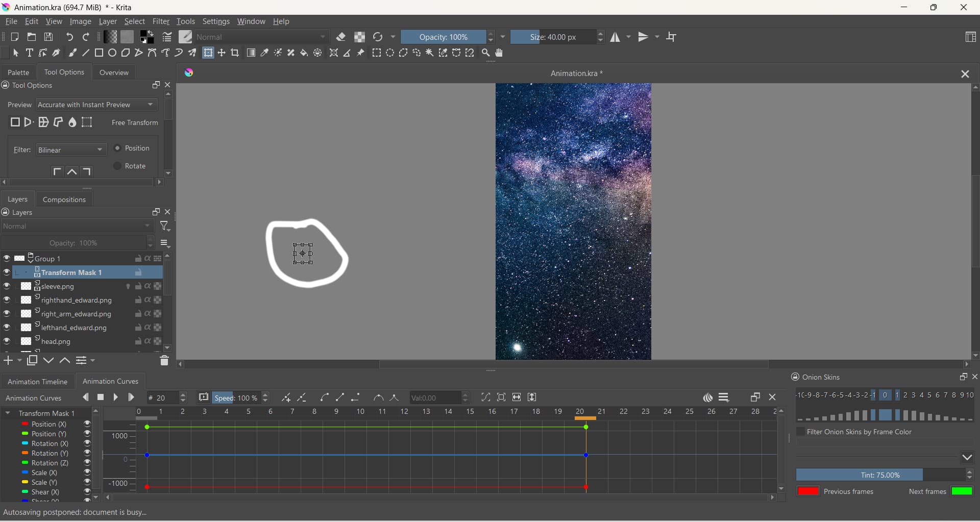Switch to the Animation Timeline tab
Viewport: 980px width, 522px height.
pyautogui.click(x=37, y=382)
